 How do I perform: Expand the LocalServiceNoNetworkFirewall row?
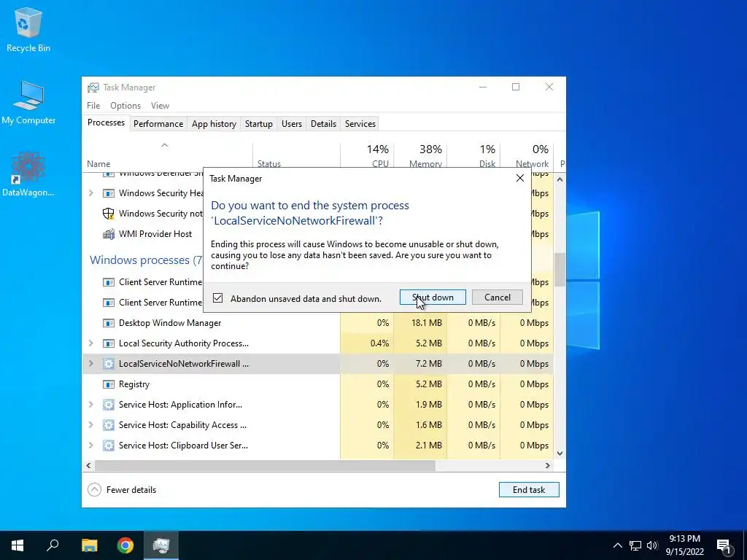(91, 364)
